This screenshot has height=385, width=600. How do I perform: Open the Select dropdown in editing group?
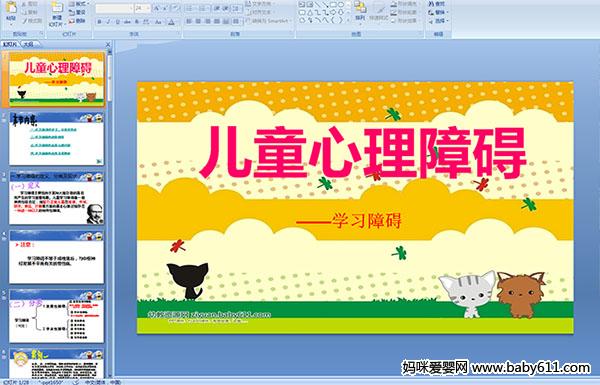438,21
